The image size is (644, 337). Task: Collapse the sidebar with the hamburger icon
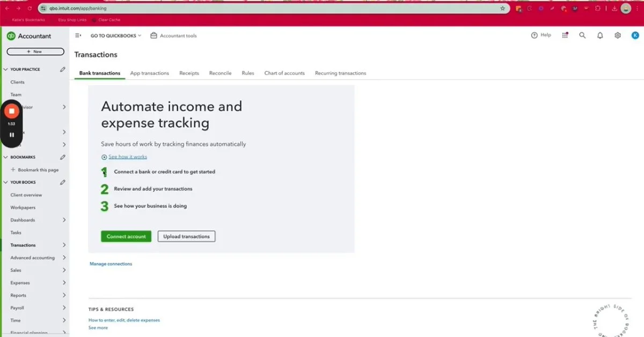click(78, 35)
